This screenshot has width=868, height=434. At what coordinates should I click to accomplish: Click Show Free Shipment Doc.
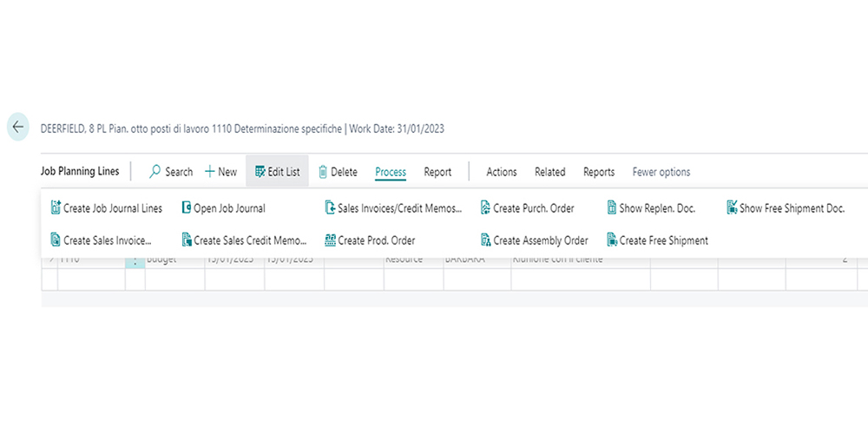tap(785, 208)
